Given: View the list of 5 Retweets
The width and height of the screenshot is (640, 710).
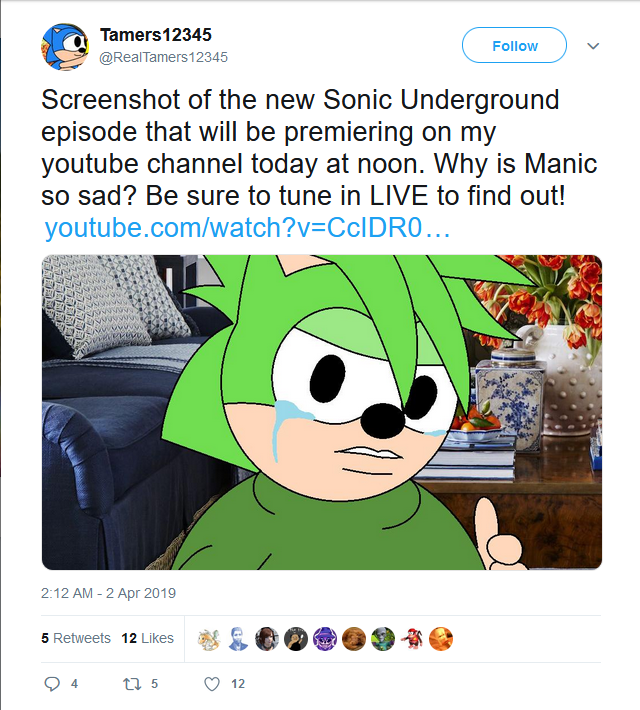Looking at the screenshot, I should (x=76, y=638).
